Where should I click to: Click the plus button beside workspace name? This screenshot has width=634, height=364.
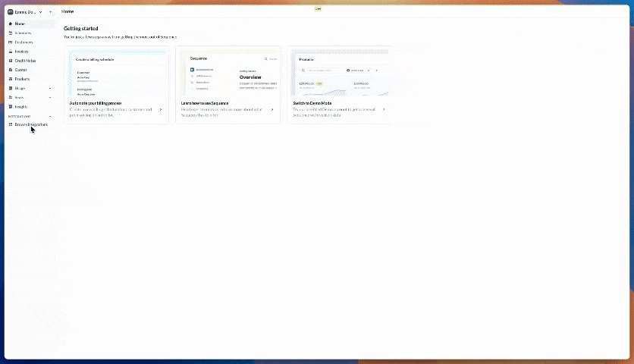click(x=51, y=12)
